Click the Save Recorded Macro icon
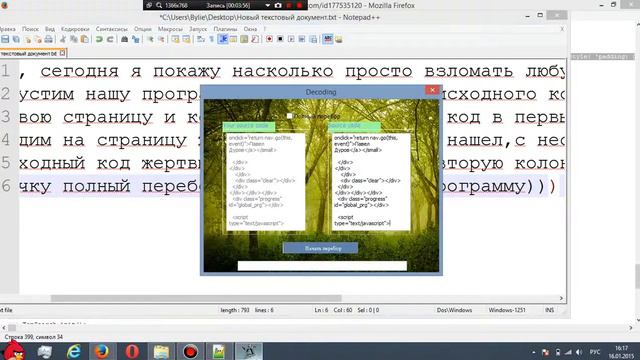This screenshot has width=640, height=360. 313,39
